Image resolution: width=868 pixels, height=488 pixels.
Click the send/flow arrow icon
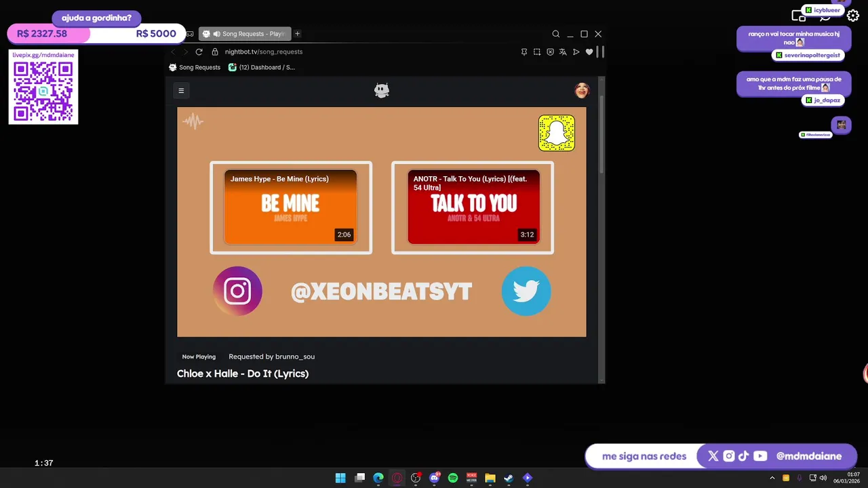click(576, 52)
